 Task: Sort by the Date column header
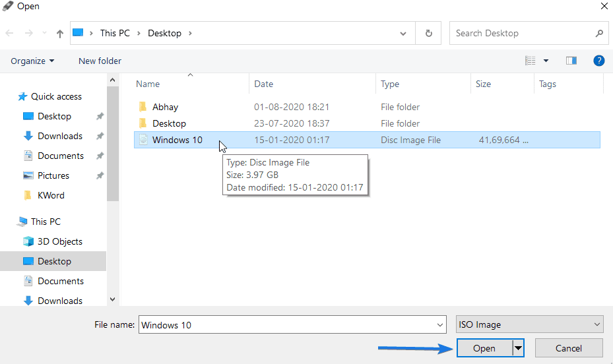coord(263,84)
